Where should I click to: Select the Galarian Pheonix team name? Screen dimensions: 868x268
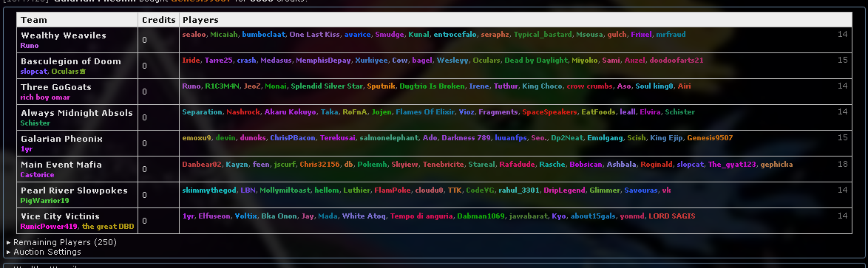(x=61, y=139)
